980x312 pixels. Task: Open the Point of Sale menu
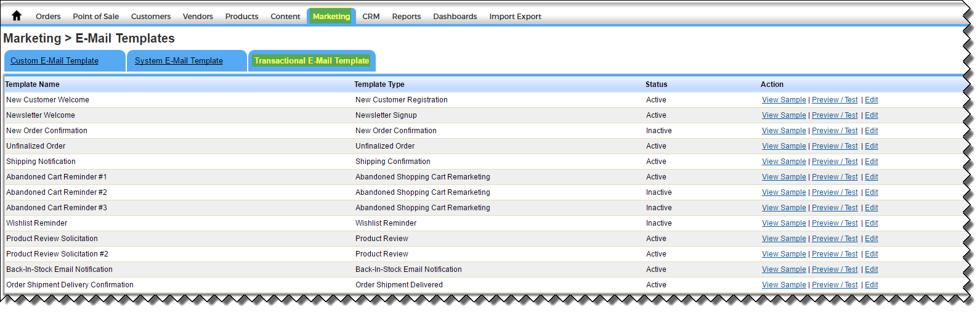(x=96, y=17)
